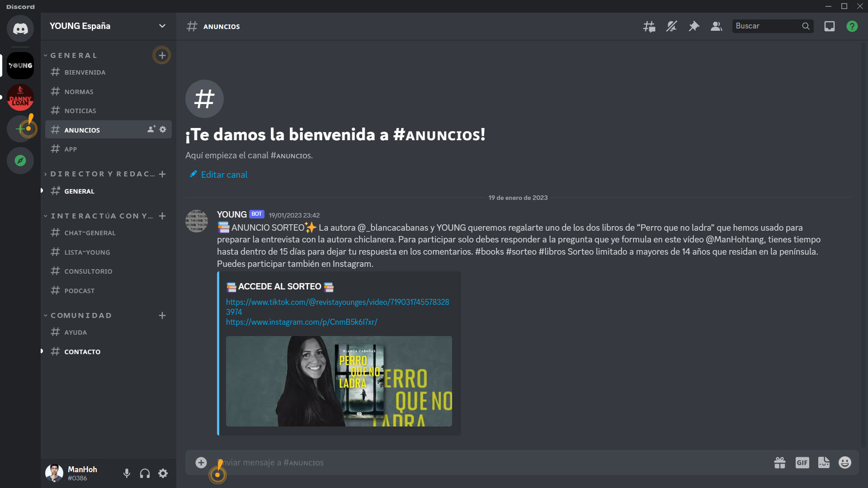Open the explore public servers compass
868x488 pixels.
(20, 161)
